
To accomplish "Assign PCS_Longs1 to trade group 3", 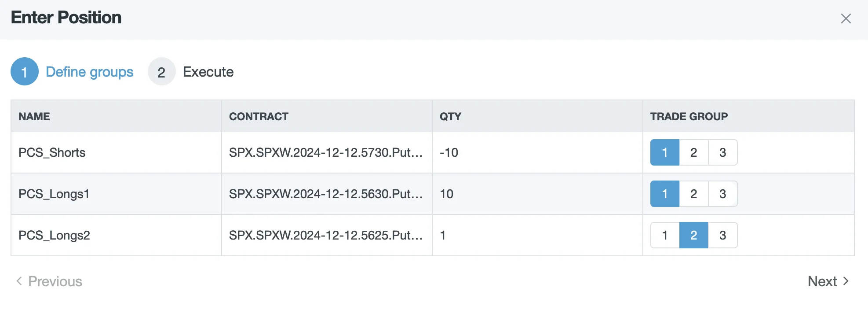I will pyautogui.click(x=722, y=194).
